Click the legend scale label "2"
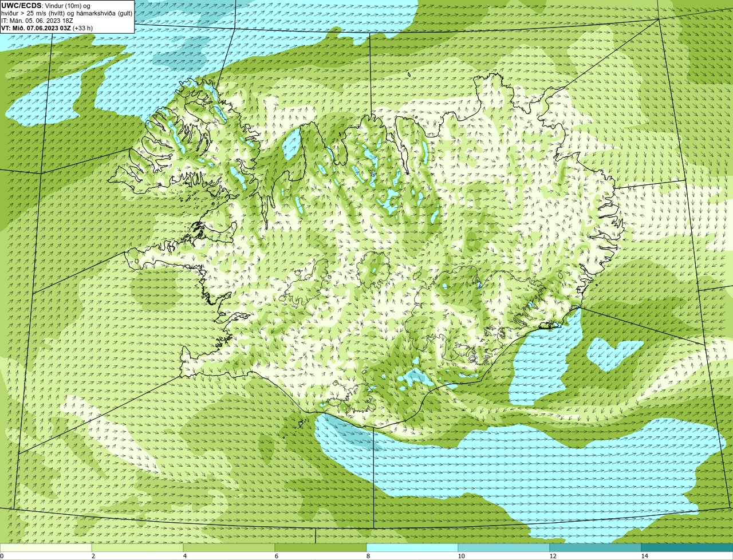The width and height of the screenshot is (733, 560). (x=93, y=556)
